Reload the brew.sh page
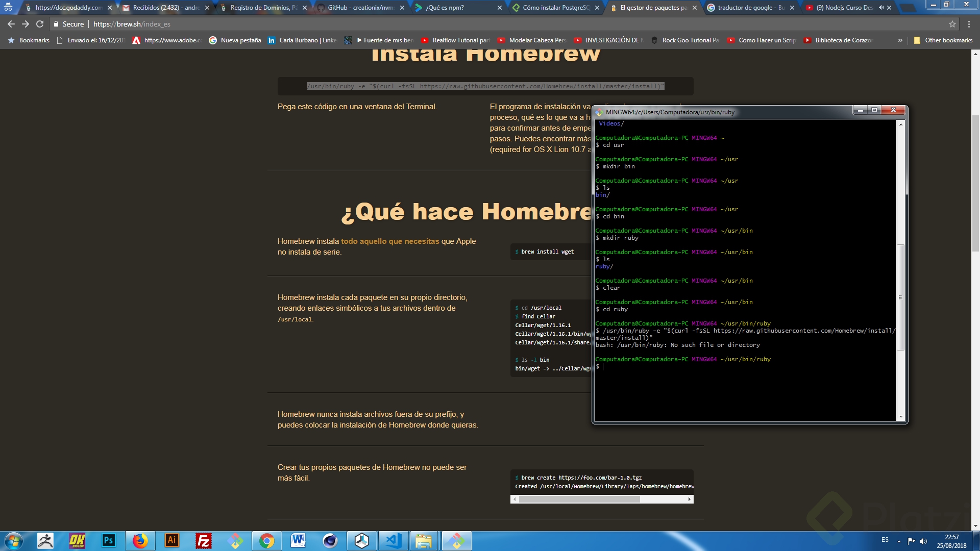This screenshot has width=980, height=551. pyautogui.click(x=40, y=24)
